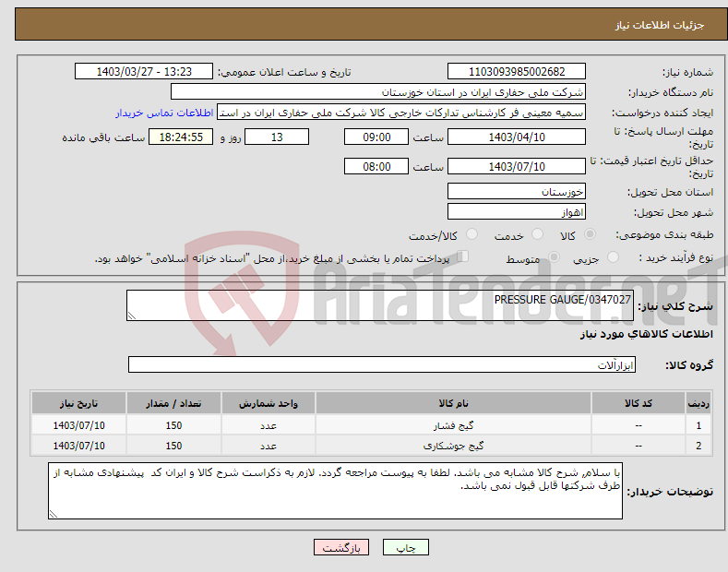This screenshot has width=728, height=572.
Task: Click the request creator name field
Action: 401,112
